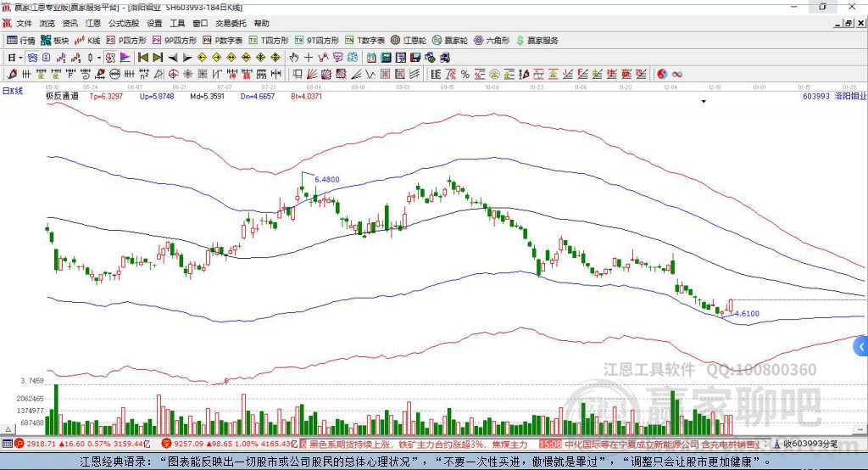Screen dimensions: 868x470
Task: Open the T数字表 tool
Action: 364,41
